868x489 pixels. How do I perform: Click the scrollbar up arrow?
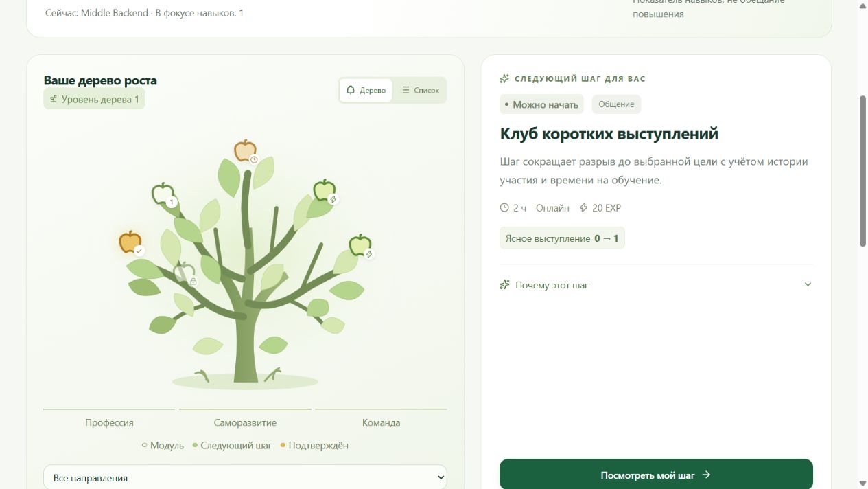pyautogui.click(x=863, y=5)
